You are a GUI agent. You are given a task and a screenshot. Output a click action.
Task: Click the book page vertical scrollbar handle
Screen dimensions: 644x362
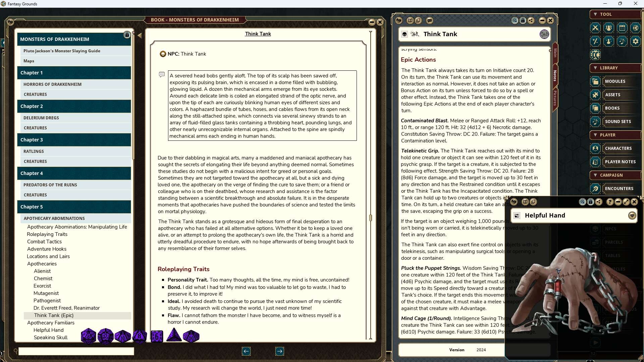point(370,218)
